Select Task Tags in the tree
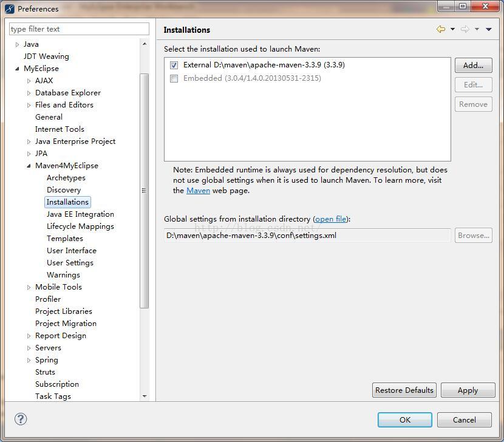Viewport: 504px width, 442px height. pos(53,396)
